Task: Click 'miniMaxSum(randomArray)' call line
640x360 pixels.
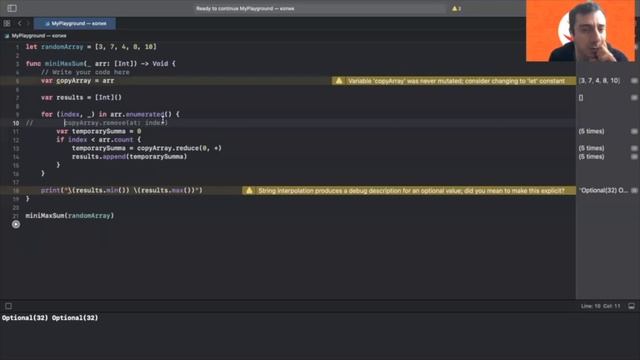Action: click(70, 216)
